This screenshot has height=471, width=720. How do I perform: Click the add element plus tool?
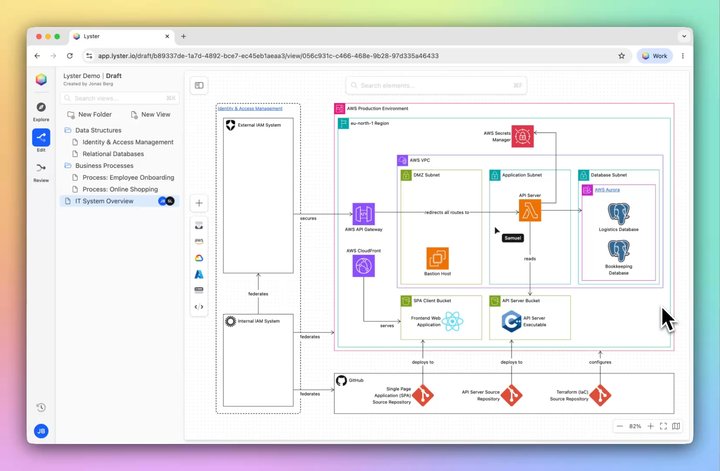199,203
